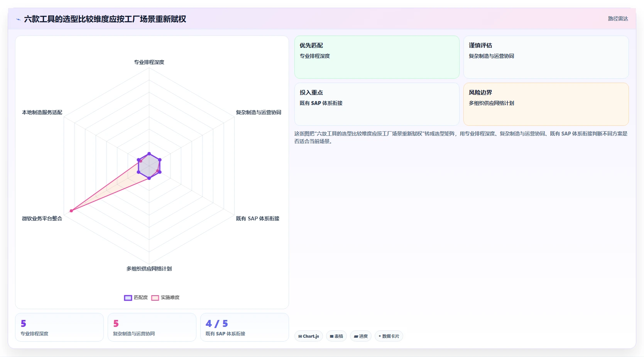This screenshot has height=357, width=644.
Task: Click the title icon beside 六款工具的选型
Action: tap(18, 19)
